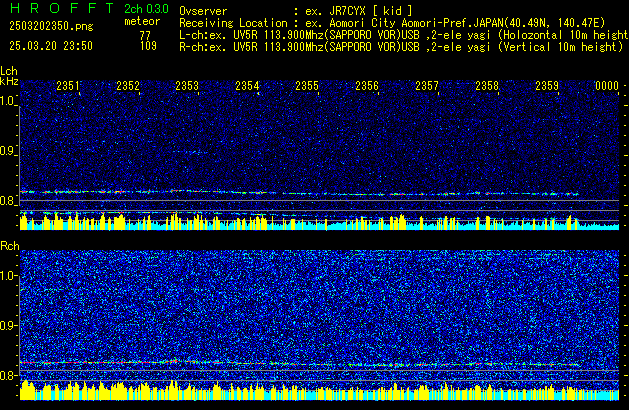Select the 2357 time marker

pyautogui.click(x=427, y=85)
